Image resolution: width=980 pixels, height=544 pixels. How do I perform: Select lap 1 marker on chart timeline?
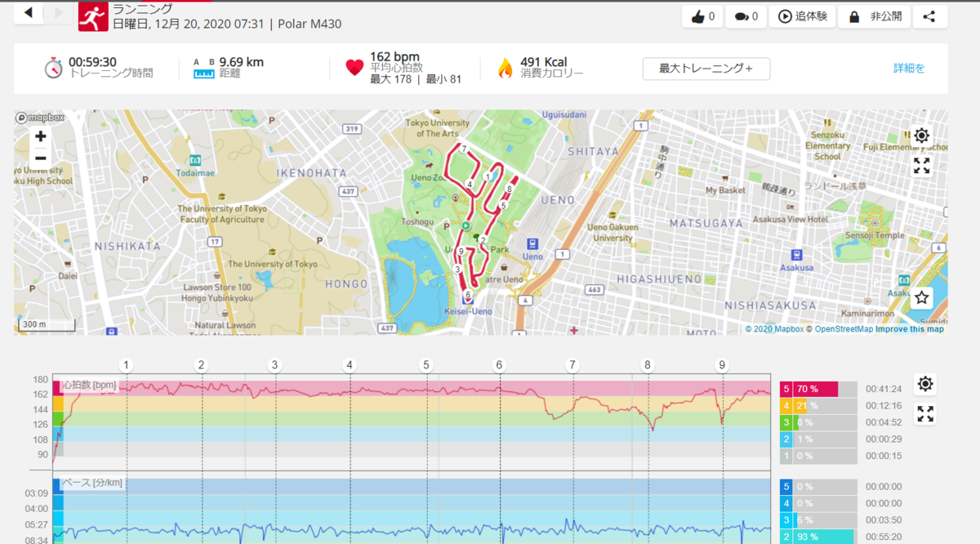127,365
